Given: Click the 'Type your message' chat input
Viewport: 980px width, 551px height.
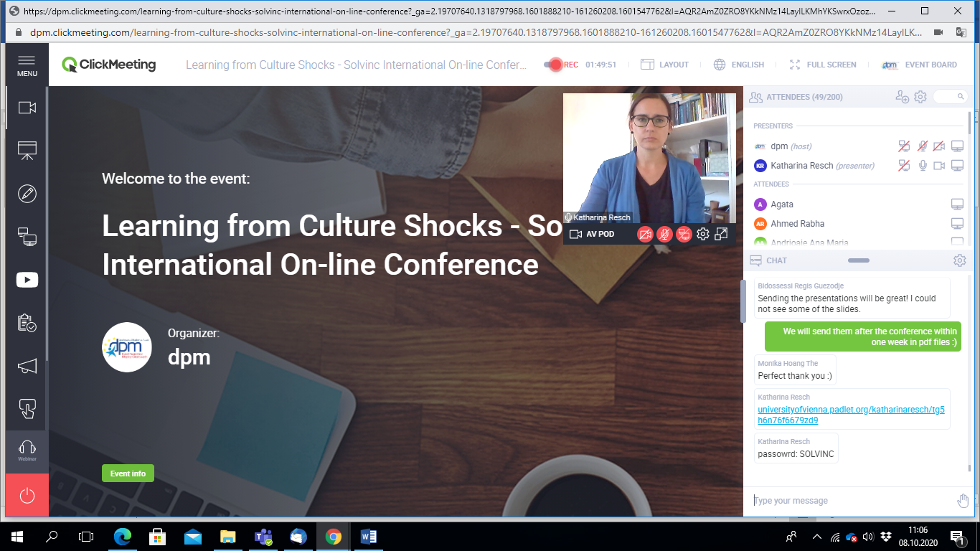Looking at the screenshot, I should point(852,501).
